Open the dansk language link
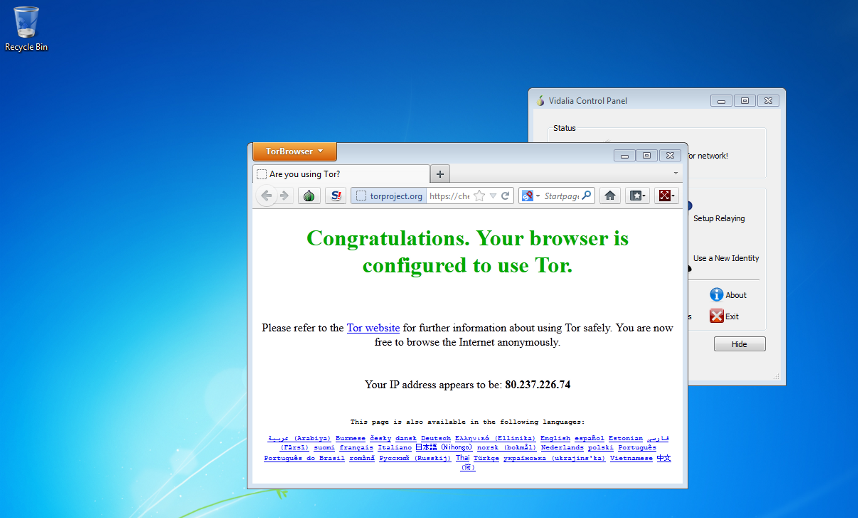The width and height of the screenshot is (858, 518). tap(406, 438)
